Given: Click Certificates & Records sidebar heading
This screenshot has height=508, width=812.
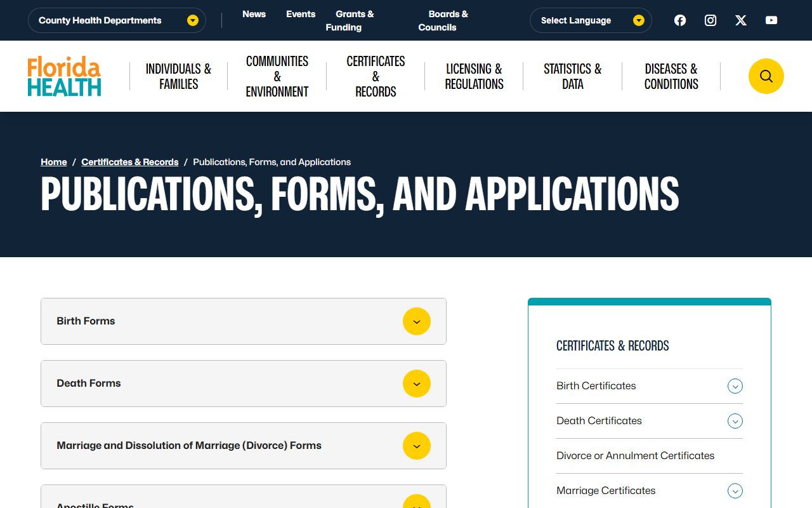Looking at the screenshot, I should [x=613, y=346].
